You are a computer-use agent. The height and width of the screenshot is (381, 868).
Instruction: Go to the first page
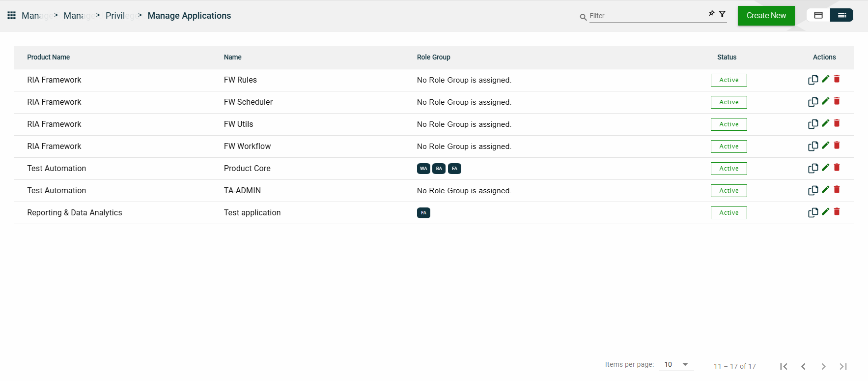coord(784,366)
